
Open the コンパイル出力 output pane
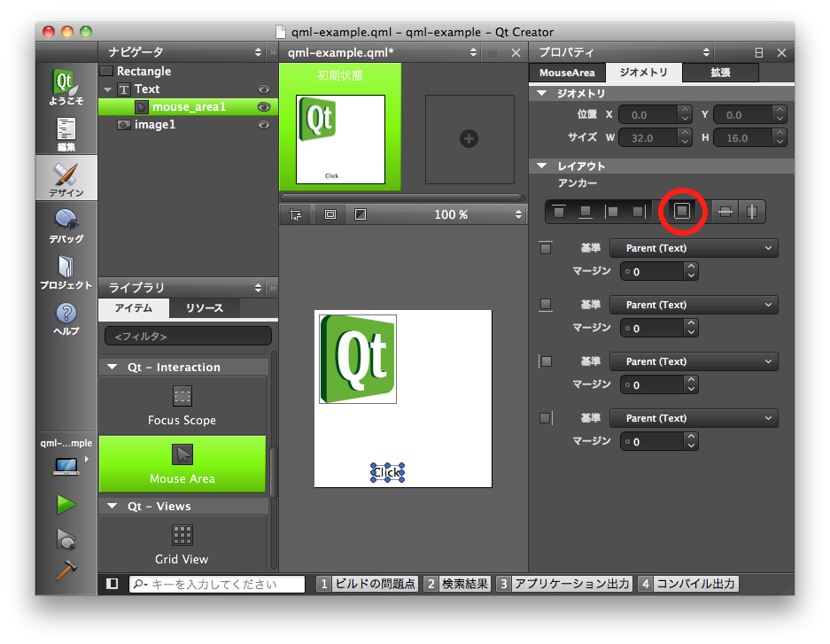point(688,584)
